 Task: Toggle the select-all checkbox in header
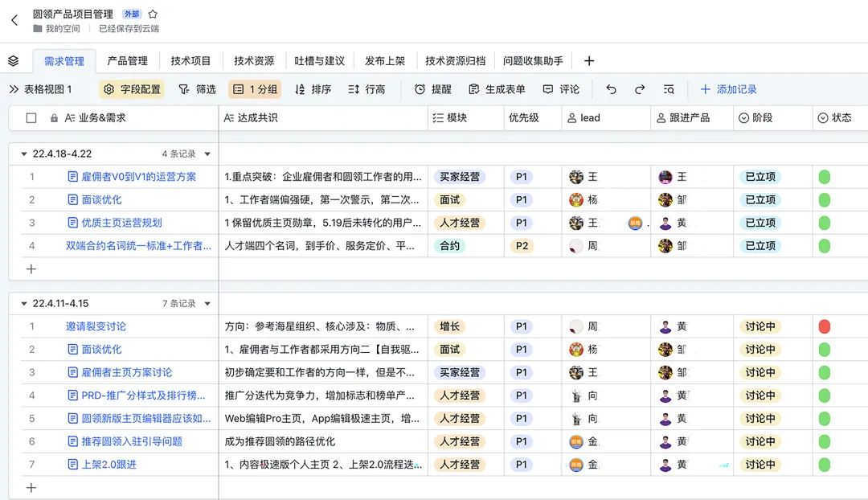(x=31, y=118)
